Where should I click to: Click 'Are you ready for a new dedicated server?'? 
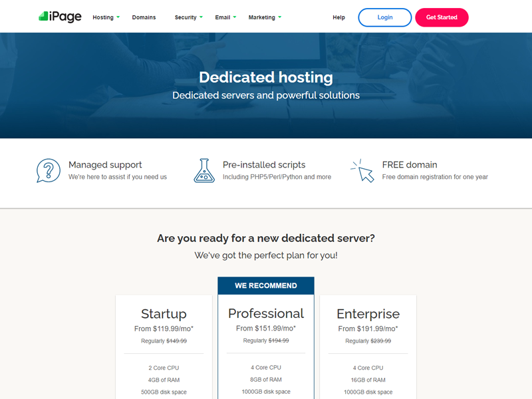pos(266,238)
